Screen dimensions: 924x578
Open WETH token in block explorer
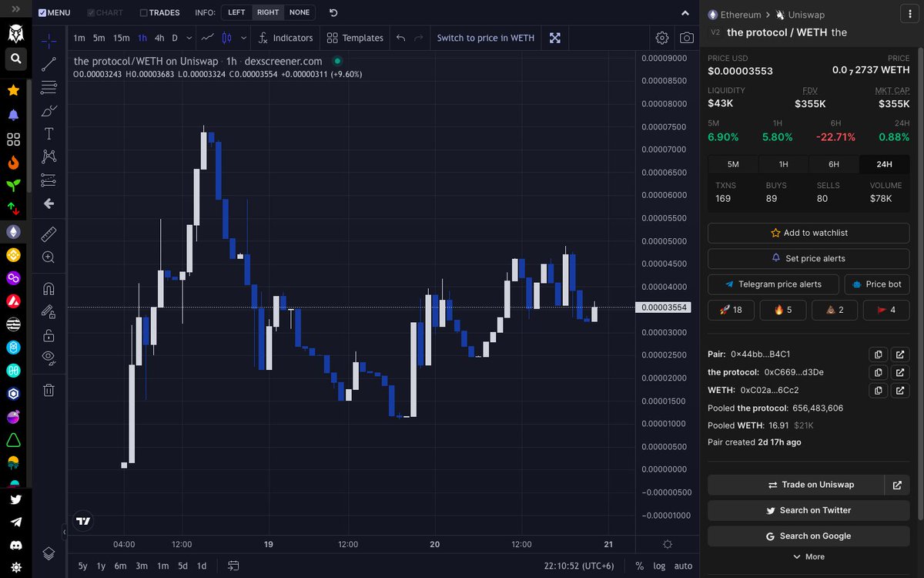(x=900, y=391)
